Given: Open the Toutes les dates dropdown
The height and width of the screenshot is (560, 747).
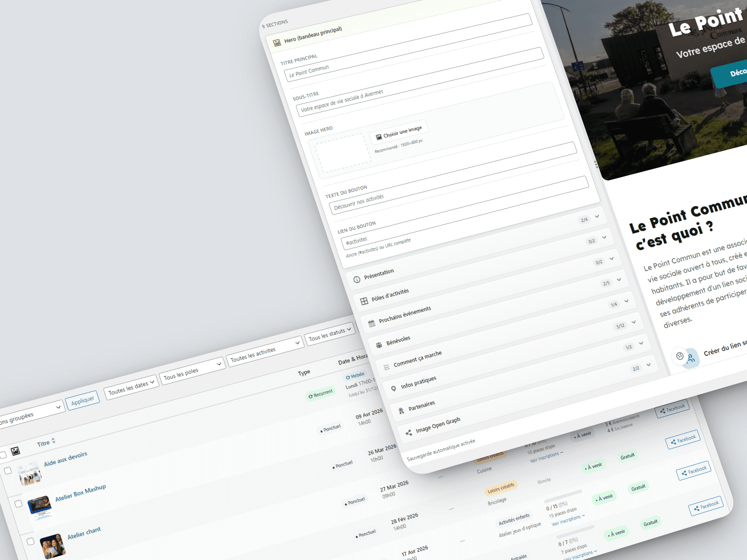Looking at the screenshot, I should point(131,387).
